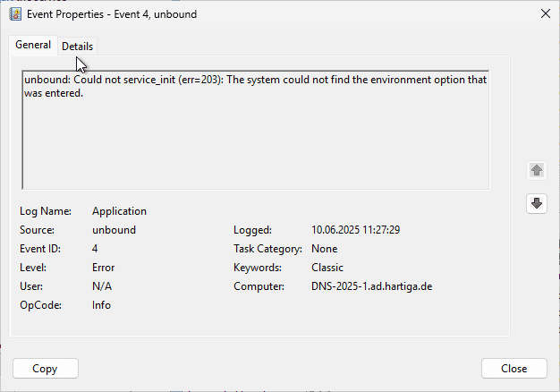Select the General tab

(x=33, y=45)
